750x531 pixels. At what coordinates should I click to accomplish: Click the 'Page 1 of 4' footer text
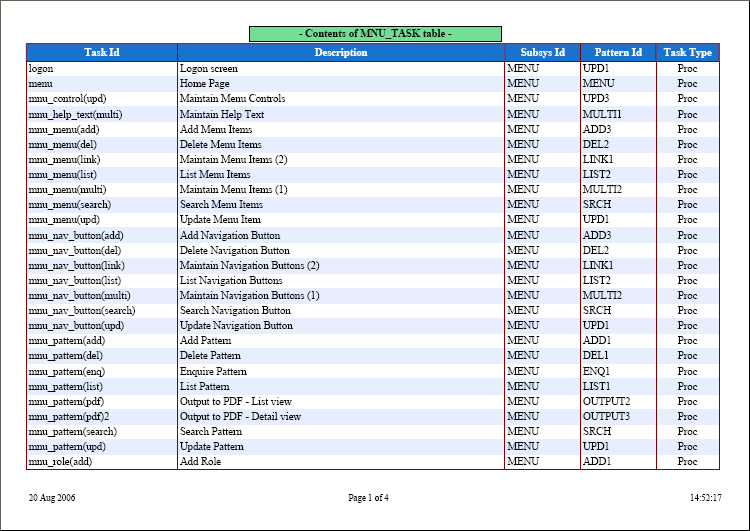tap(368, 497)
